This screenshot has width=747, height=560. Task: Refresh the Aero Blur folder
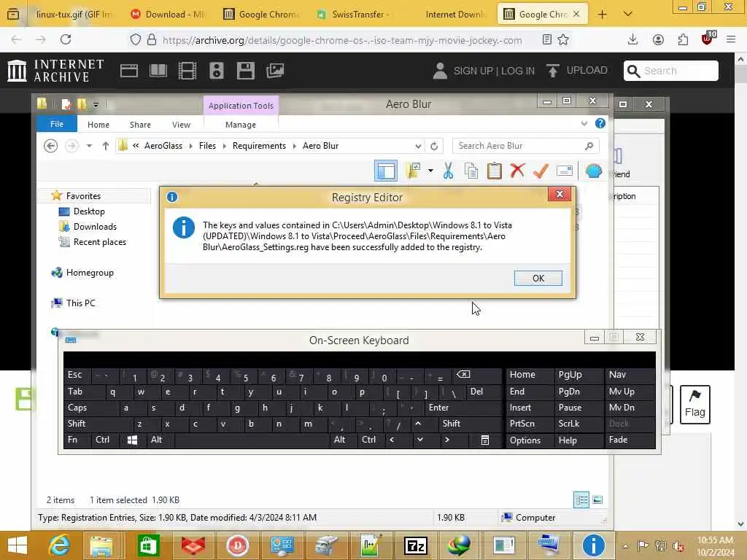click(x=433, y=146)
